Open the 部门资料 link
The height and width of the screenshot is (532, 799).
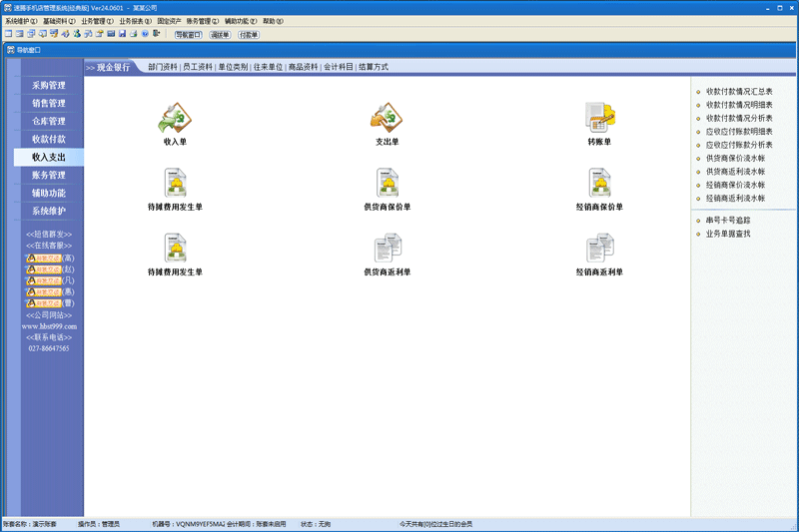coord(163,67)
